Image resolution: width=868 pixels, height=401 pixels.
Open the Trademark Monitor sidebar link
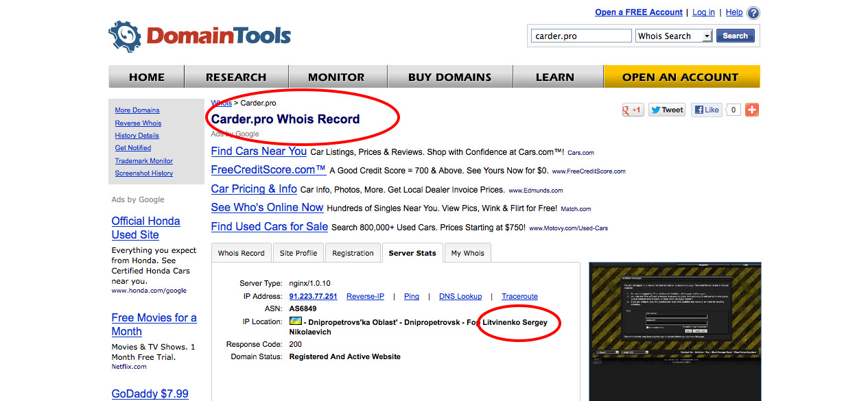tap(144, 161)
